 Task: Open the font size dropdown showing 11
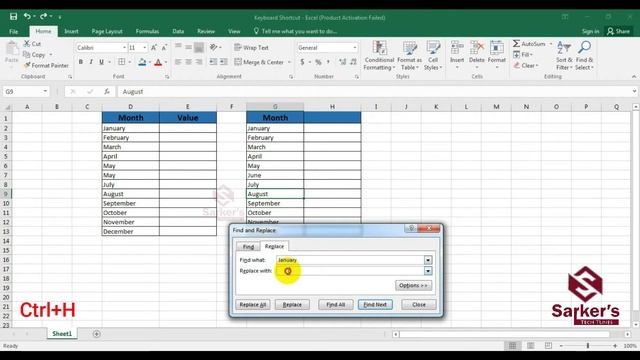(144, 48)
